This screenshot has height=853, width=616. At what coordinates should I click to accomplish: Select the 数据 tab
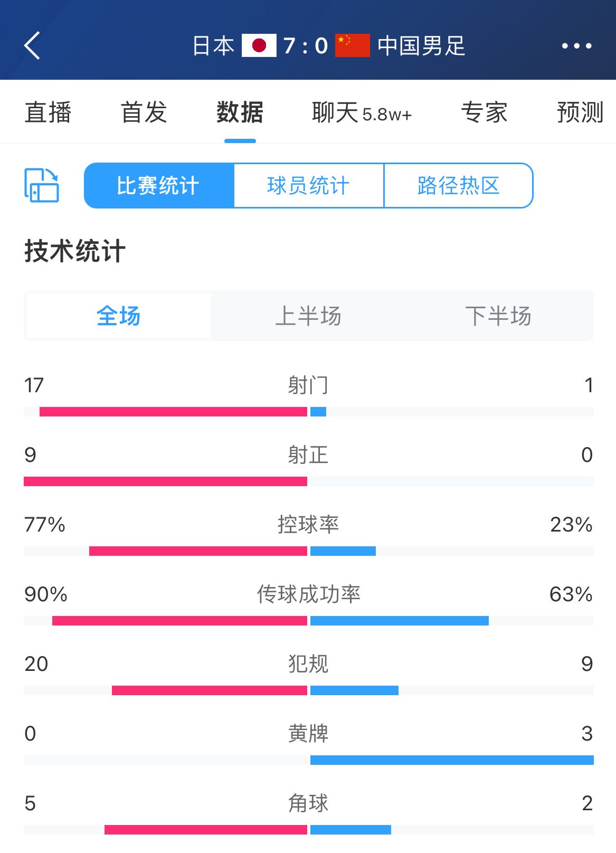tap(240, 112)
